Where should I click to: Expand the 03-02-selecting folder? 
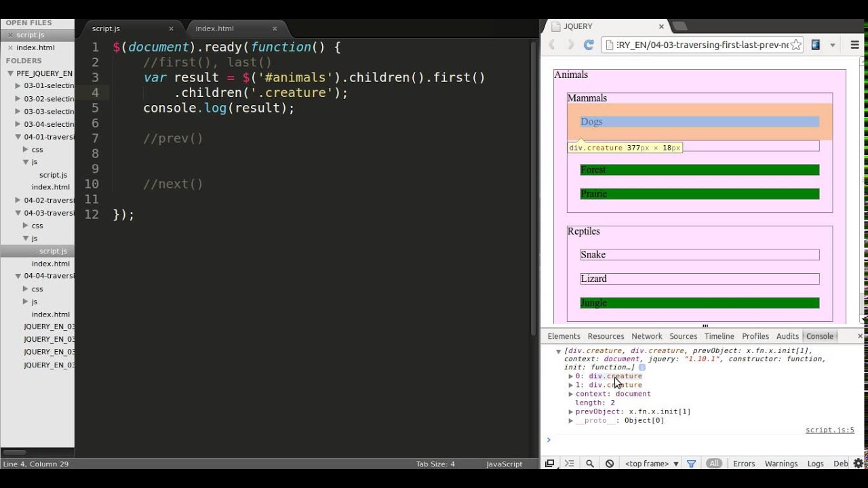(18, 99)
